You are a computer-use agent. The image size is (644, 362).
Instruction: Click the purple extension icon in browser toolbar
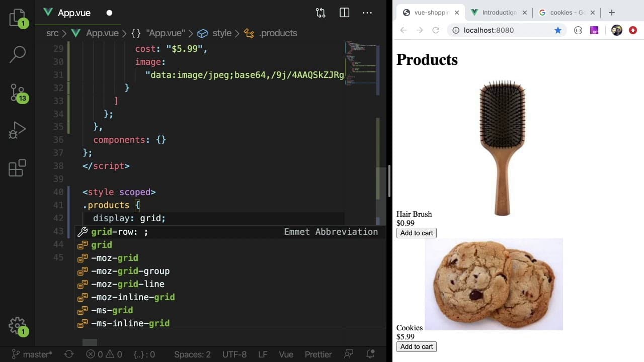595,30
